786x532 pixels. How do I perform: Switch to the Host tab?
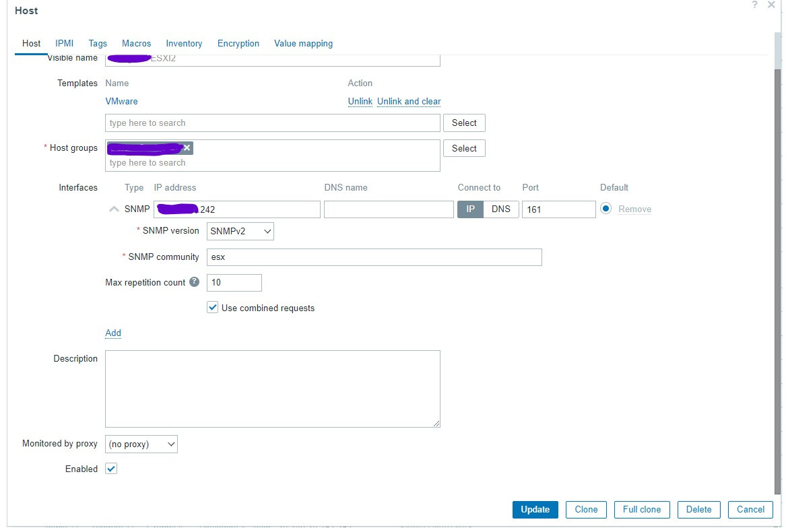point(31,44)
